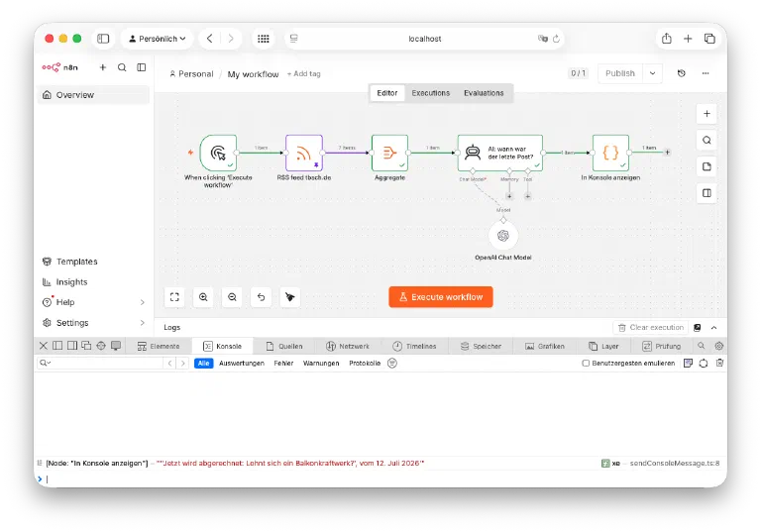The image size is (761, 532).
Task: Filter console by Fehler
Action: pyautogui.click(x=283, y=363)
